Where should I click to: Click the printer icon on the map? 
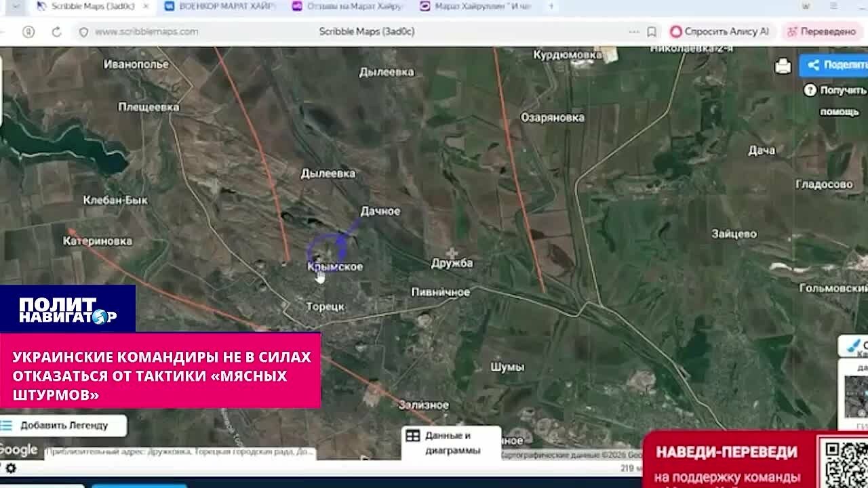783,66
